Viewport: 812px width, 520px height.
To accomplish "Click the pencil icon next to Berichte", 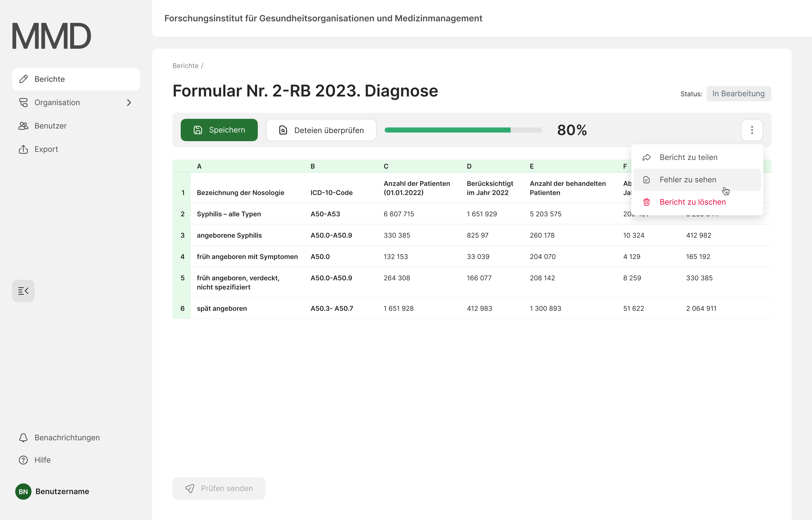I will point(23,79).
